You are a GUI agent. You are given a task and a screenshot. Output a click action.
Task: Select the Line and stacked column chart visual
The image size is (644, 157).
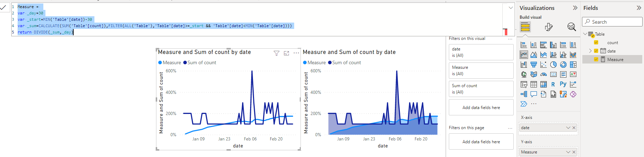(553, 55)
